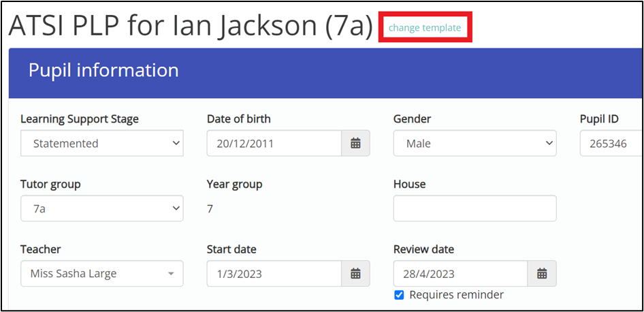
Task: Click the Date of birth field 20/12/2011
Action: click(274, 143)
